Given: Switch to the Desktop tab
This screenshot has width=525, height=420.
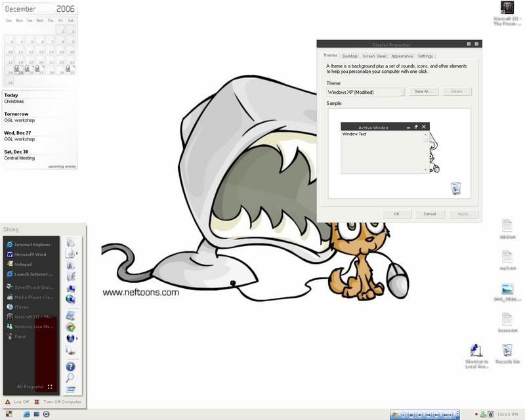Looking at the screenshot, I should tap(350, 56).
